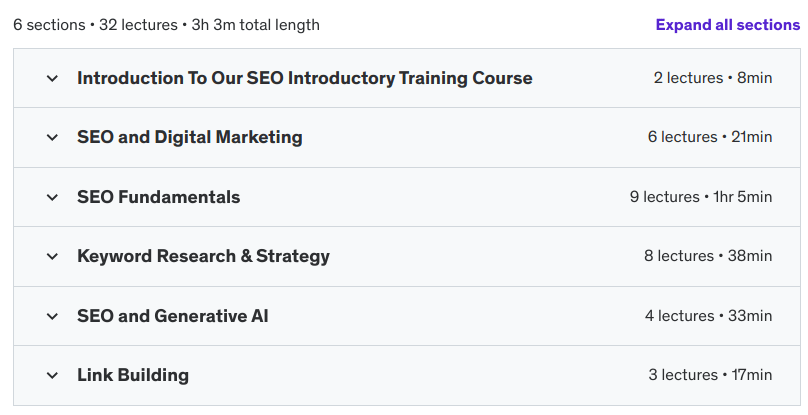
Task: Click chevron icon beside Link Building
Action: [x=52, y=376]
